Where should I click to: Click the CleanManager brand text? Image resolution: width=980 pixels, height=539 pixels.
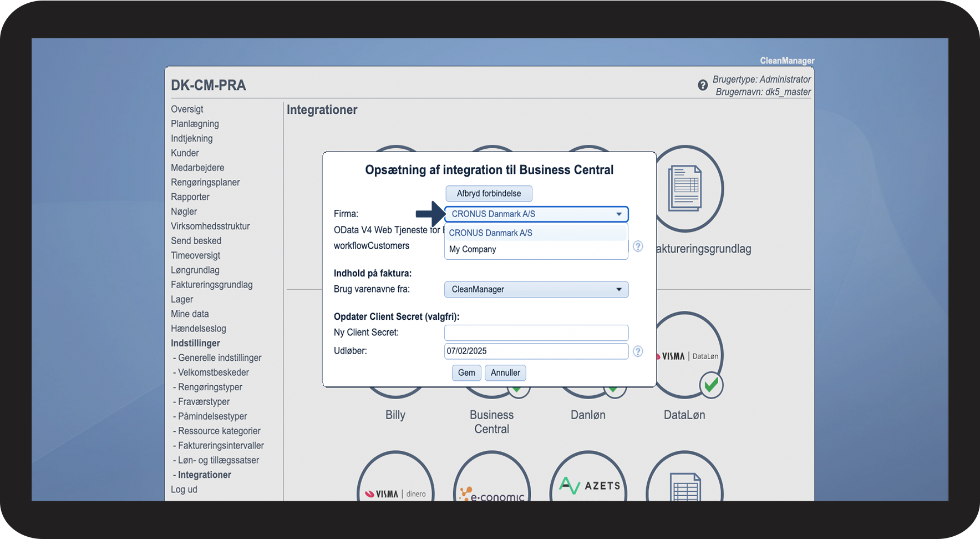(787, 61)
